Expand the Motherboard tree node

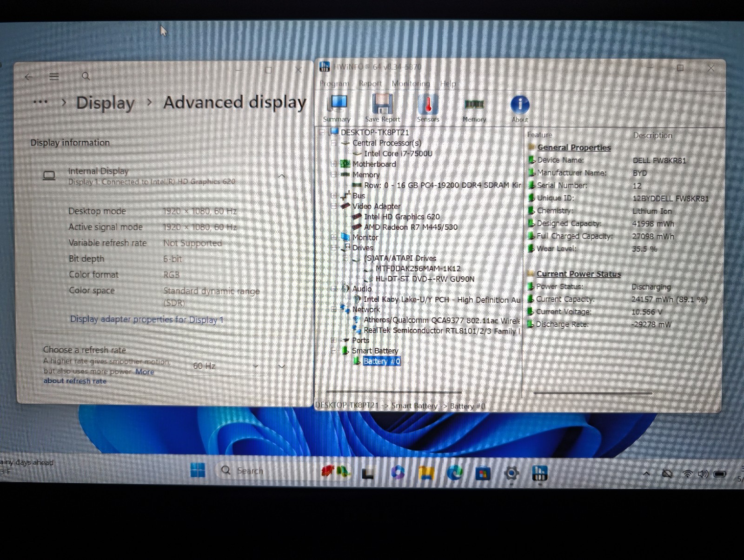[x=333, y=164]
